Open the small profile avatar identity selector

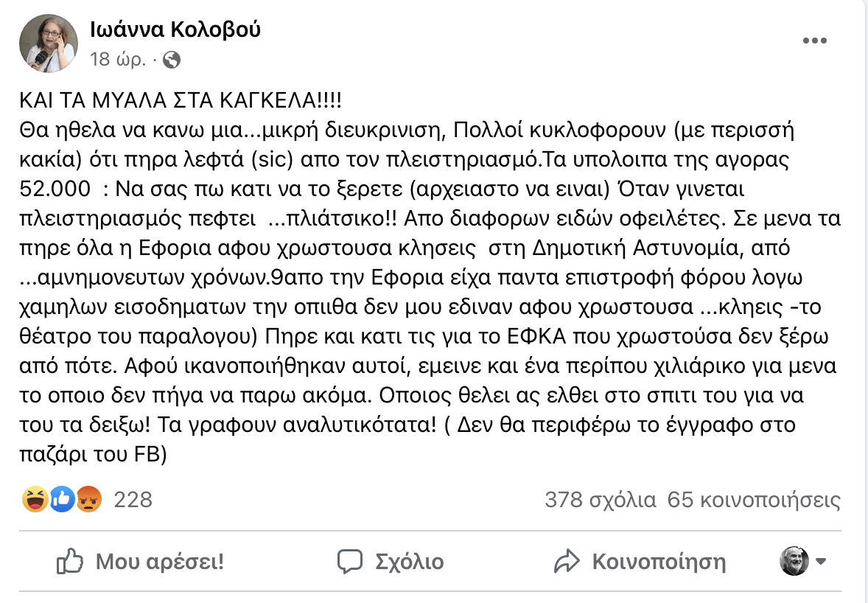coord(794,561)
